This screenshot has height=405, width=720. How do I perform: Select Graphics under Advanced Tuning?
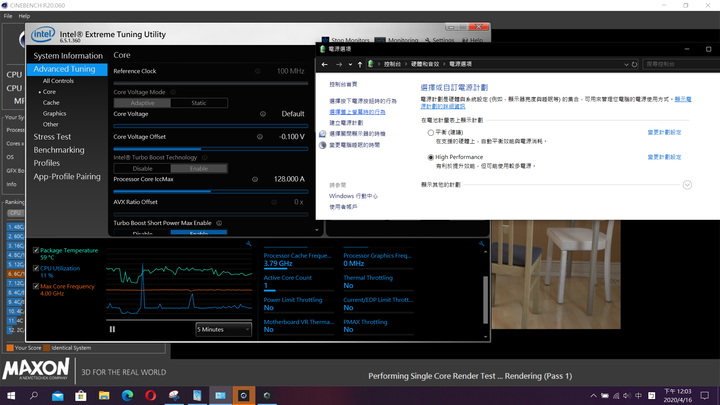[x=54, y=113]
